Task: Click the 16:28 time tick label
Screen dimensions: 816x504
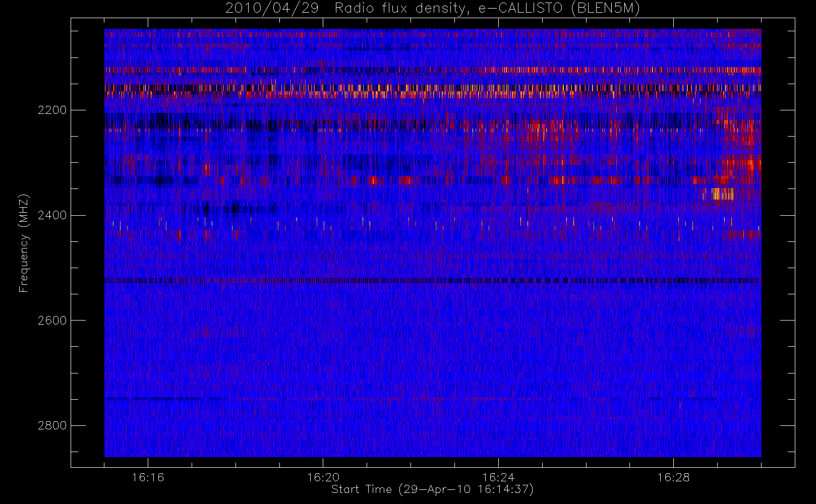Action: [673, 477]
